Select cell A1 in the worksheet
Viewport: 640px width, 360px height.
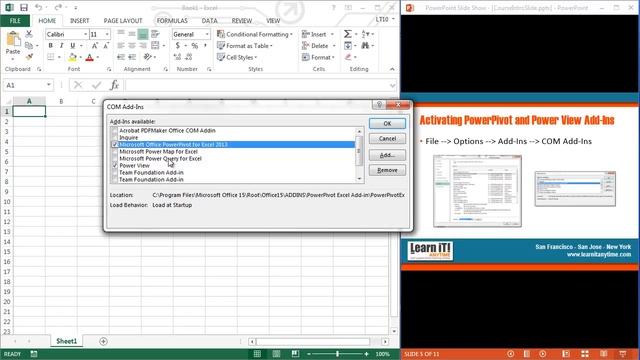point(29,111)
